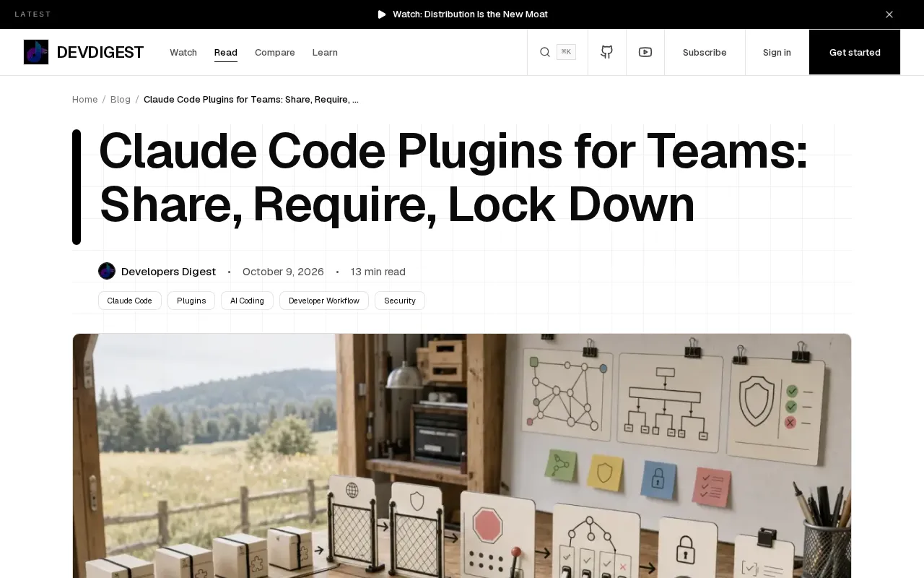Click the Developers Digest author name

coord(168,272)
